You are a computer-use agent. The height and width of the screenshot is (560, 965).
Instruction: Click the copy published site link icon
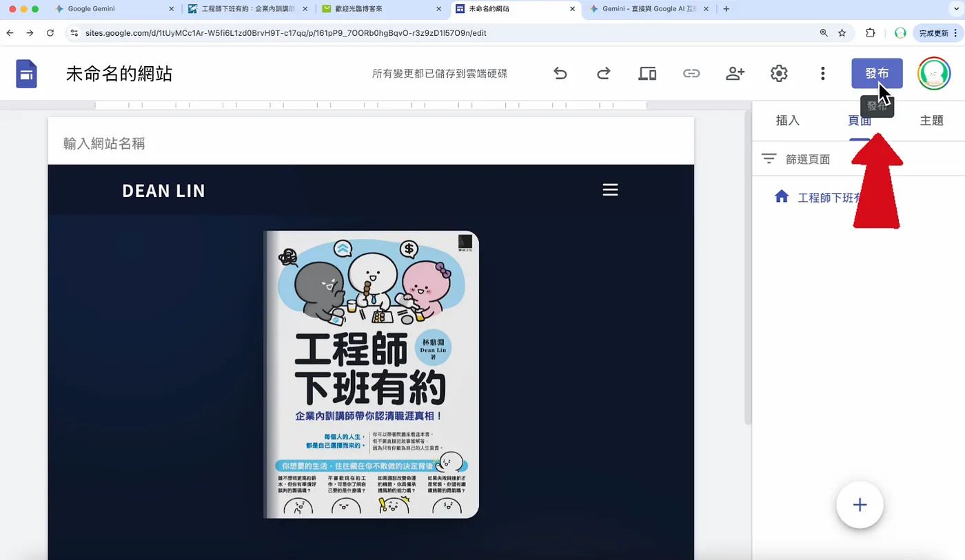coord(691,73)
